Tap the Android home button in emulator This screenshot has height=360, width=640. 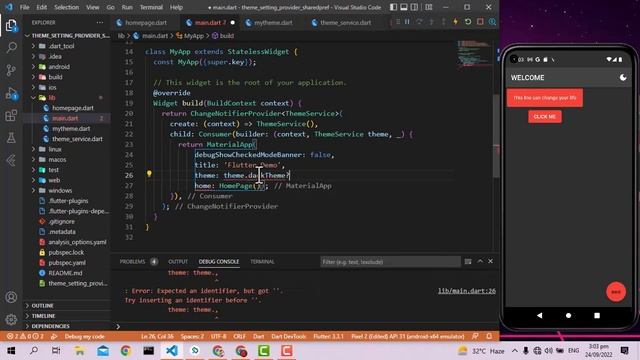568,316
